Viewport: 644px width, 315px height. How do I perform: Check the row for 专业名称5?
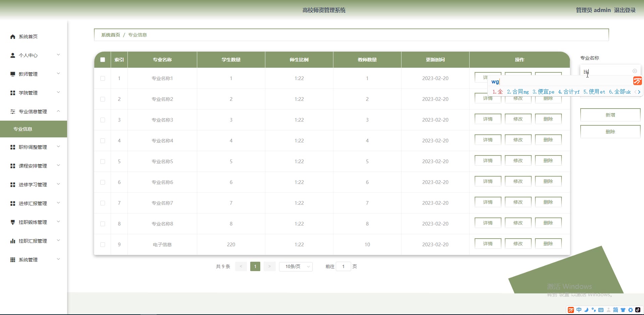[103, 162]
